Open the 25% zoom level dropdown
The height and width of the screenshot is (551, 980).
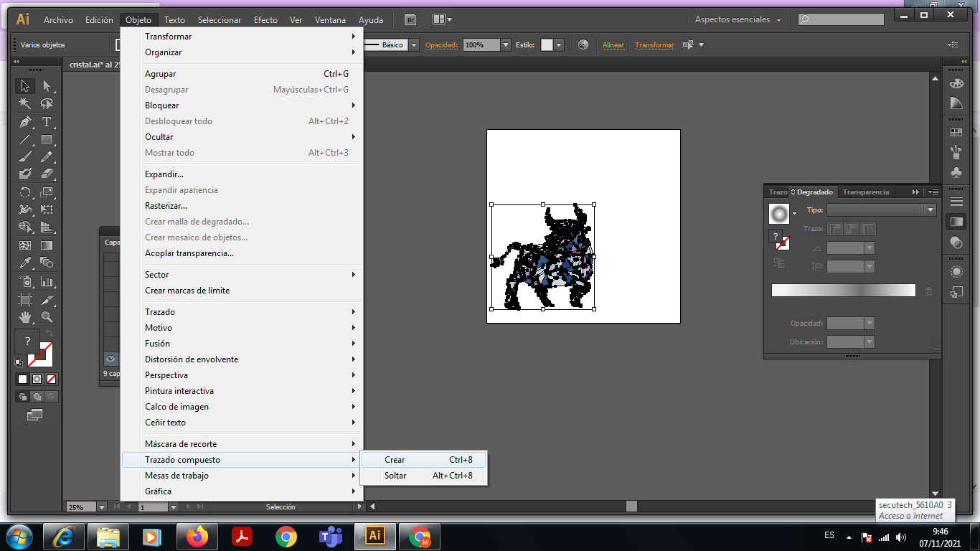click(101, 507)
